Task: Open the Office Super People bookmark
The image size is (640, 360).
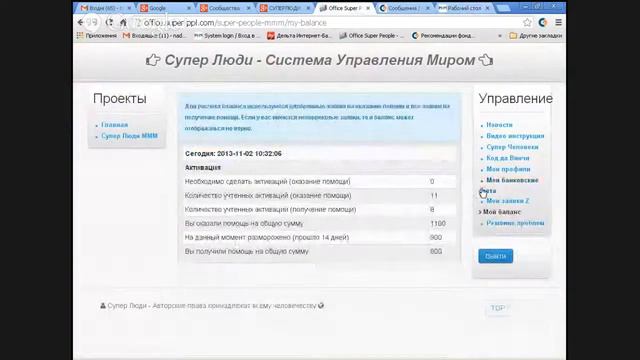Action: [x=371, y=36]
